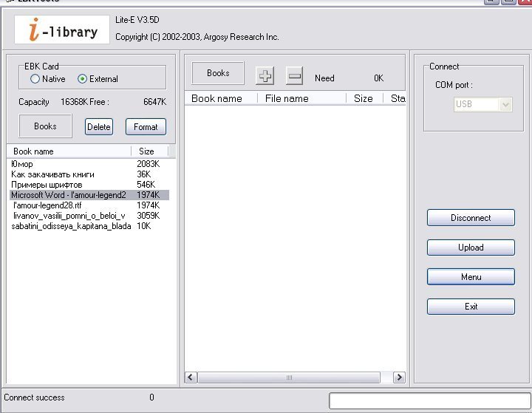Image resolution: width=532 pixels, height=413 pixels.
Task: Click the File name column header
Action: tap(301, 98)
